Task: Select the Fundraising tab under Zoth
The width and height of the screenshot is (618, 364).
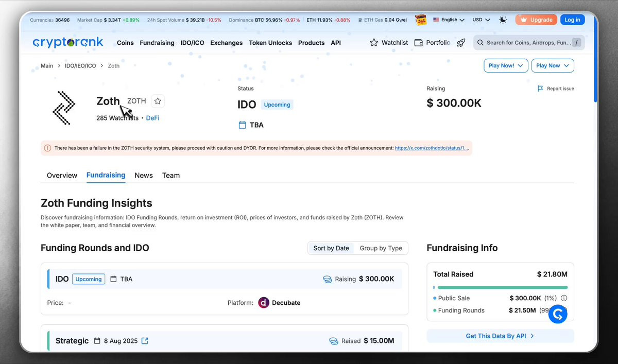Action: (106, 175)
